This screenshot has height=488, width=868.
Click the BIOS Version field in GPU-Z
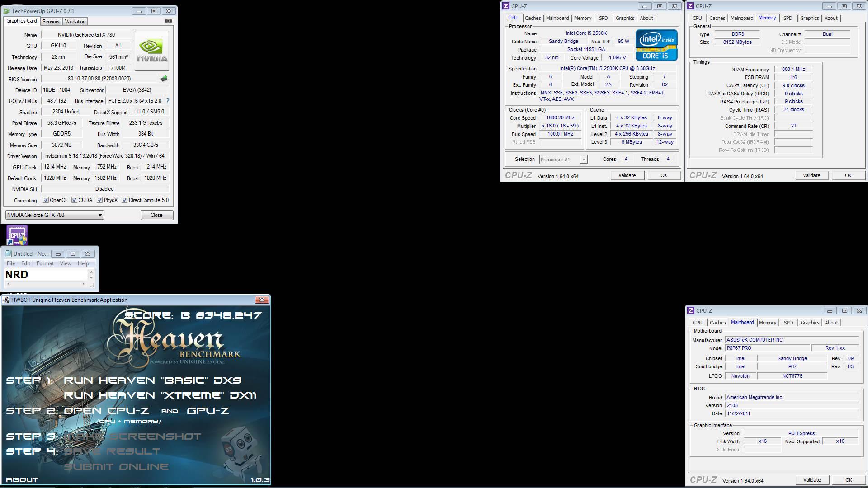click(99, 79)
